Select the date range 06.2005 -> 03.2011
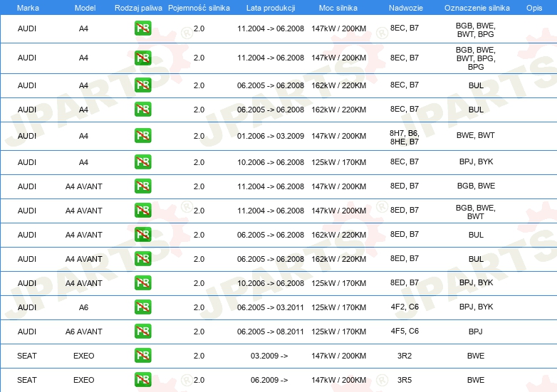The height and width of the screenshot is (392, 557). (271, 307)
